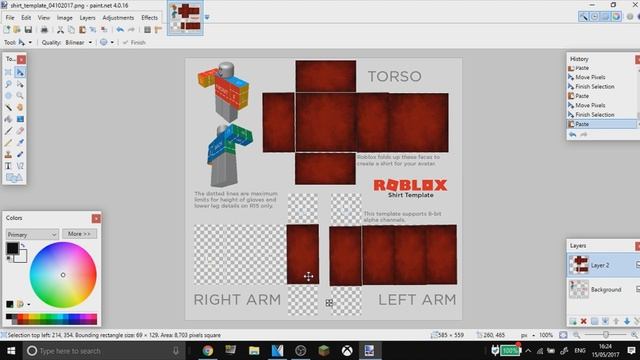Open the Effects menu
Image resolution: width=640 pixels, height=360 pixels.
coord(149,18)
